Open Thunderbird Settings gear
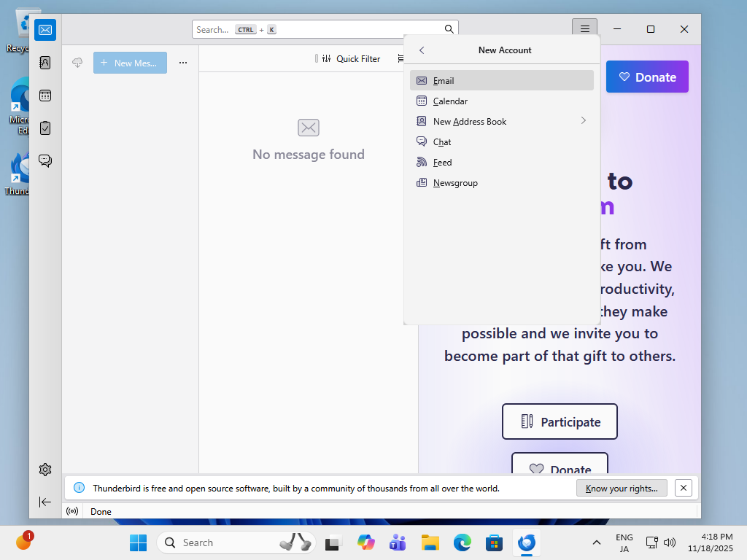 [45, 470]
